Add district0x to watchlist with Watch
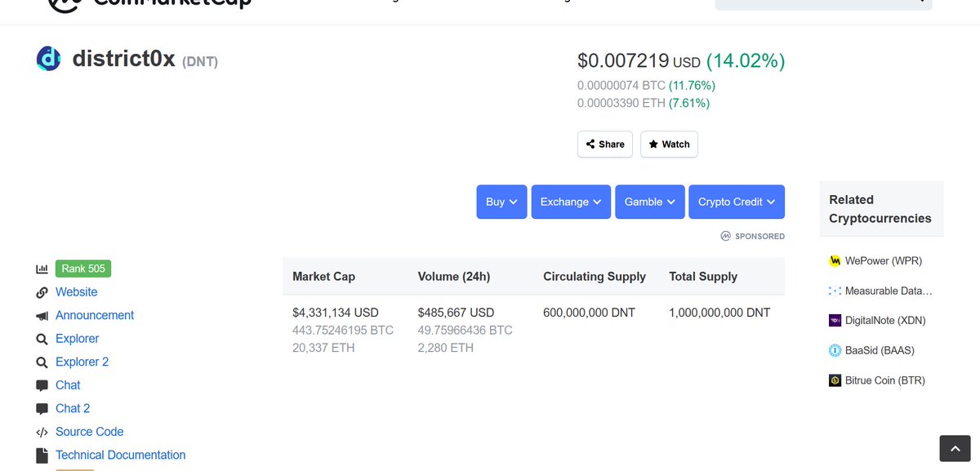Viewport: 980px width, 471px height. (669, 144)
